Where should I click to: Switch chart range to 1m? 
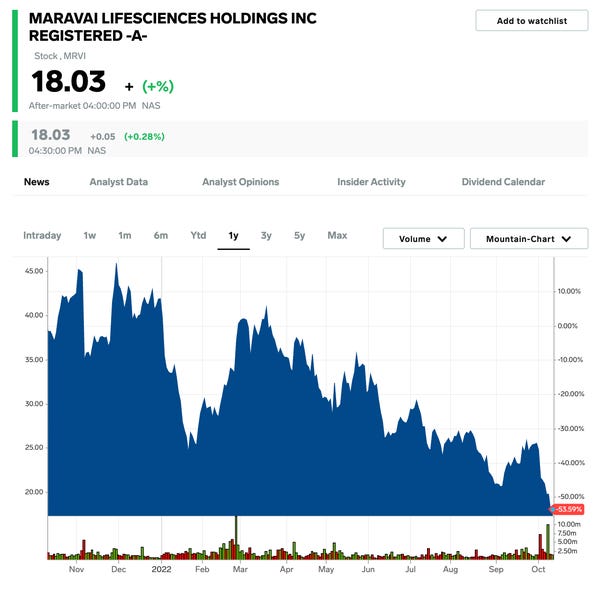[125, 235]
